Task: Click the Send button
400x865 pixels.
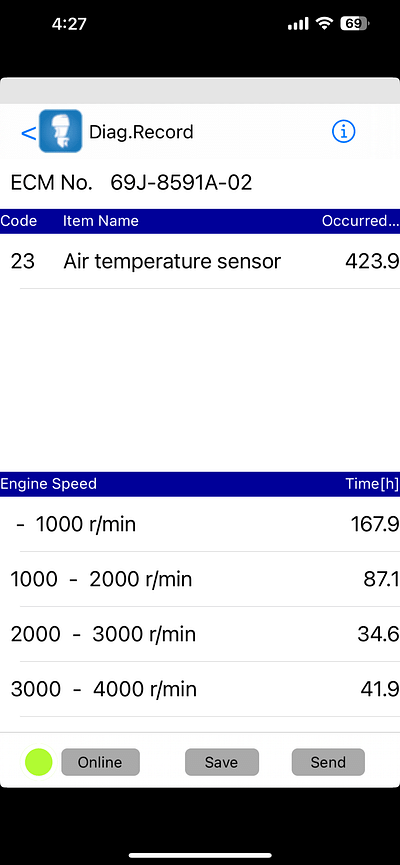Action: coord(328,762)
